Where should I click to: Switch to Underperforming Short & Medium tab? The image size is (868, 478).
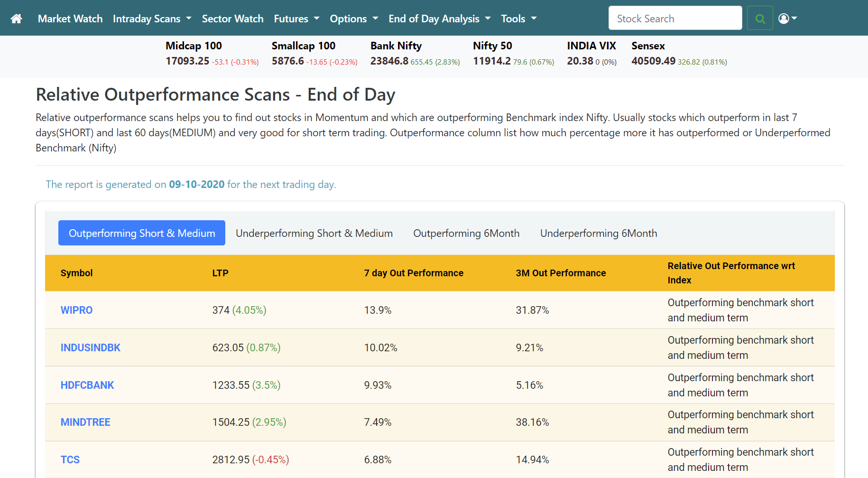pyautogui.click(x=314, y=233)
